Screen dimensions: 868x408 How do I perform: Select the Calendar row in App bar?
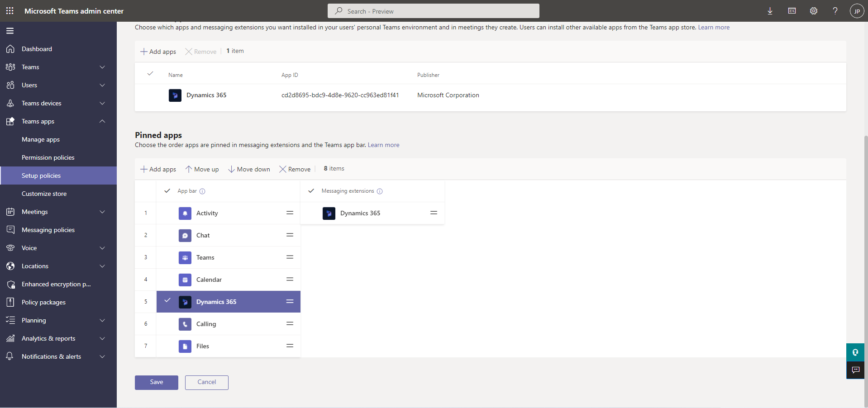[229, 280]
